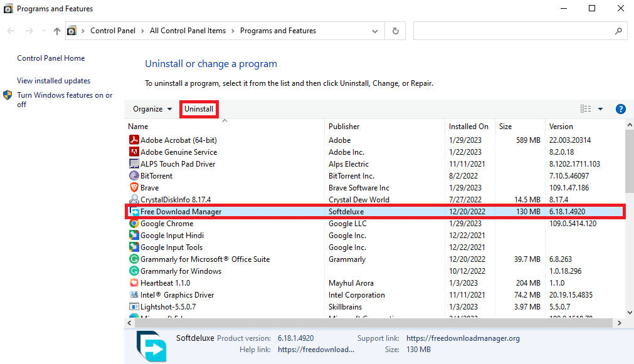Viewport: 634px width, 364px height.
Task: Open the recent locations dropdown arrow
Action: point(44,31)
